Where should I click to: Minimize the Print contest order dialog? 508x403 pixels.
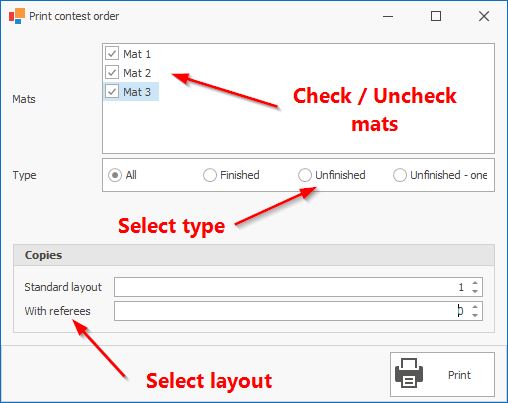point(388,16)
